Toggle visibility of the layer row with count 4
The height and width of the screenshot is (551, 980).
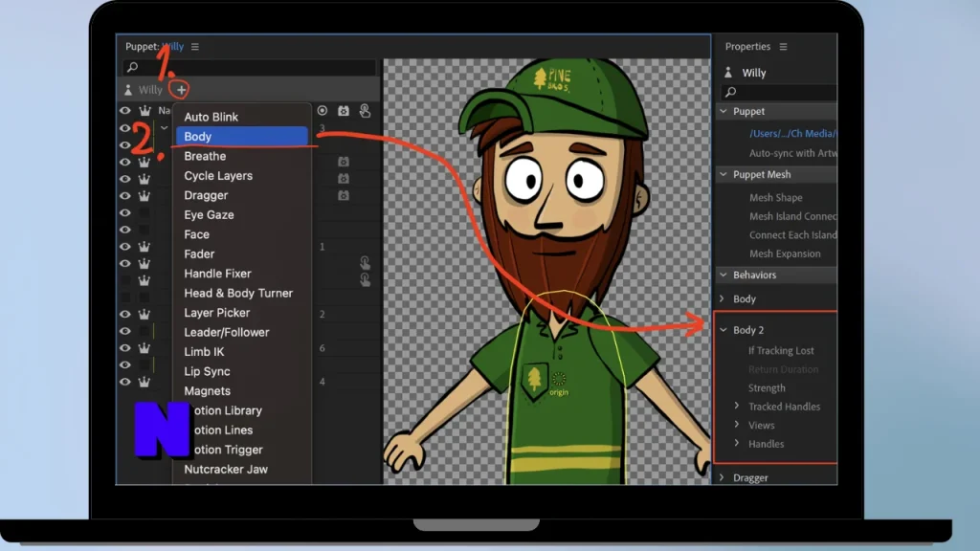pos(125,382)
